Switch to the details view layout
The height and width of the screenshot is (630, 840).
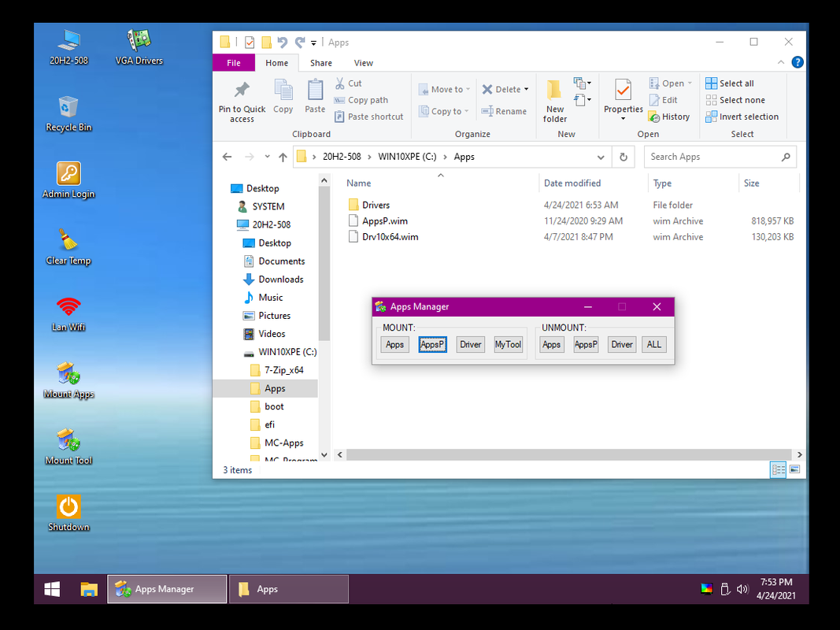778,469
